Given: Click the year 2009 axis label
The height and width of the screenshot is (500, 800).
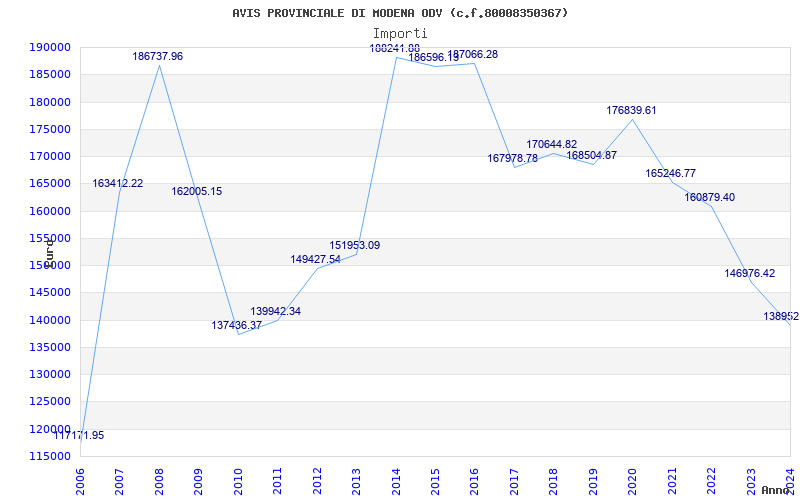Looking at the screenshot, I should (x=198, y=481).
